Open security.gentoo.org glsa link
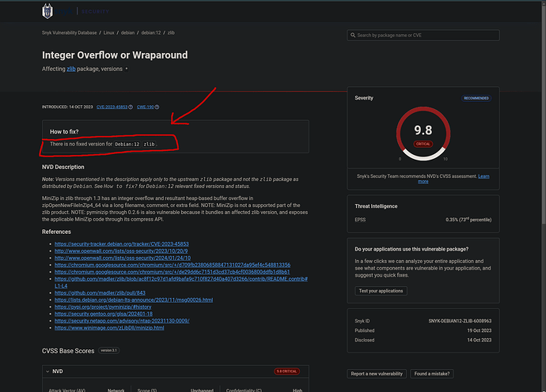Screen dimensions: 546x392 (x=104, y=314)
